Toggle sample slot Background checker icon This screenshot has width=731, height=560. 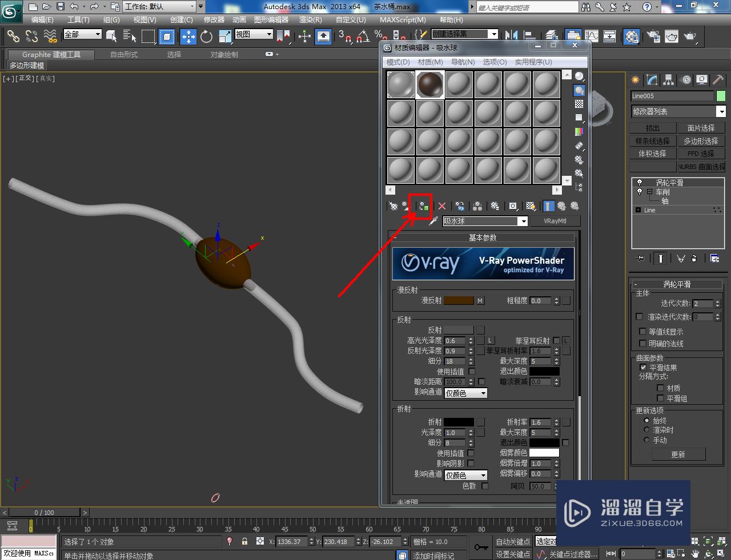[x=579, y=104]
